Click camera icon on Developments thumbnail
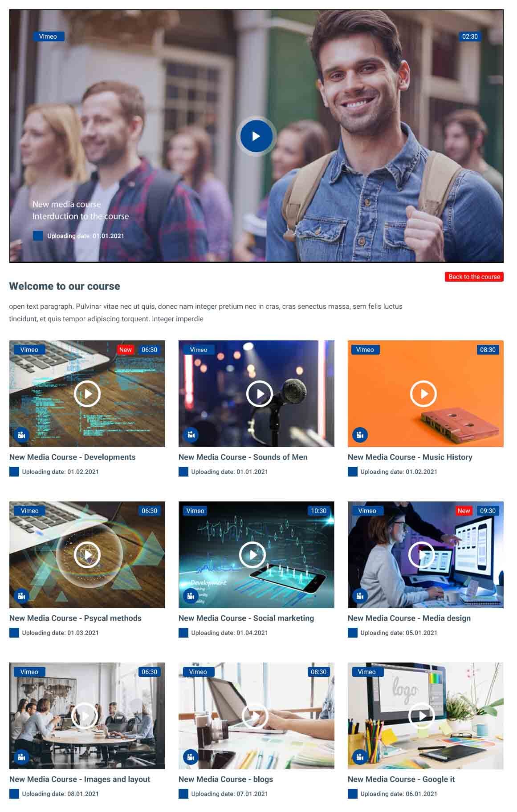 point(21,435)
